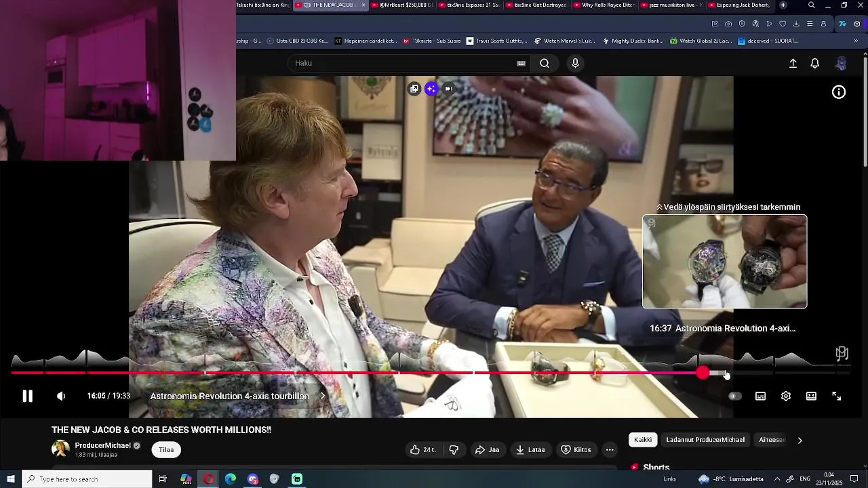Pause the video with the pause button
This screenshot has height=488, width=868.
[27, 396]
